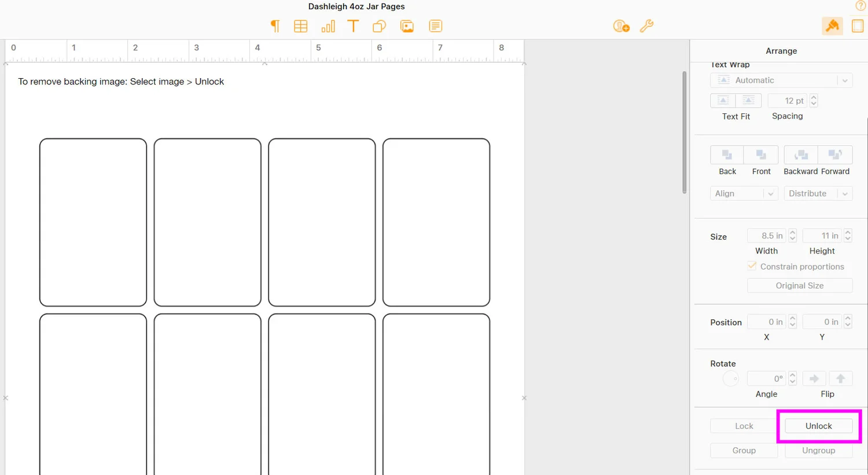Screen dimensions: 868x475
Task: Insert a shape from toolbar
Action: click(379, 26)
